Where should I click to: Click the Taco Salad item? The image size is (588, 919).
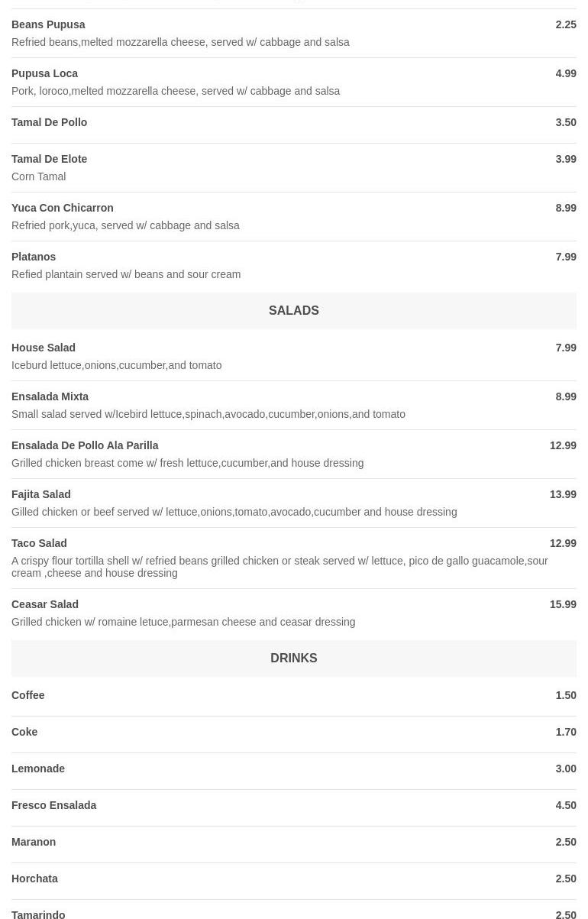(x=39, y=543)
